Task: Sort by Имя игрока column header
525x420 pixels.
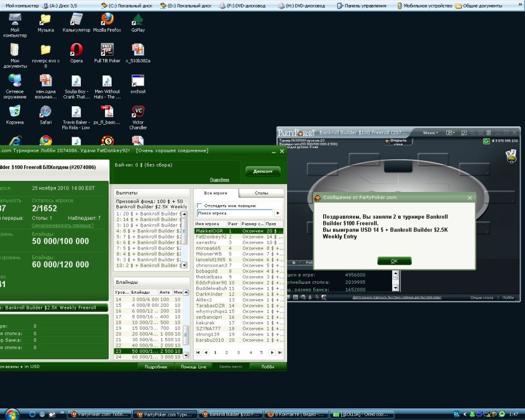Action: pos(210,223)
